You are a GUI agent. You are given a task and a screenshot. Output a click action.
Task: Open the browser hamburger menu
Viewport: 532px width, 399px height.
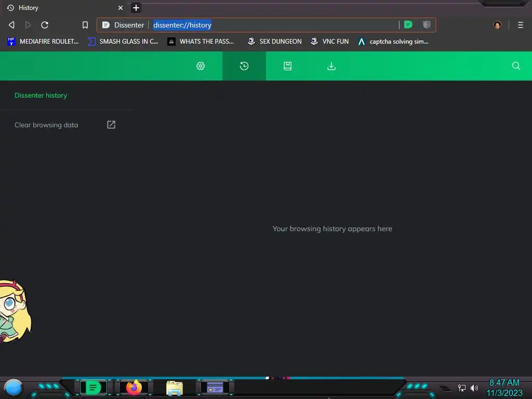pyautogui.click(x=520, y=25)
